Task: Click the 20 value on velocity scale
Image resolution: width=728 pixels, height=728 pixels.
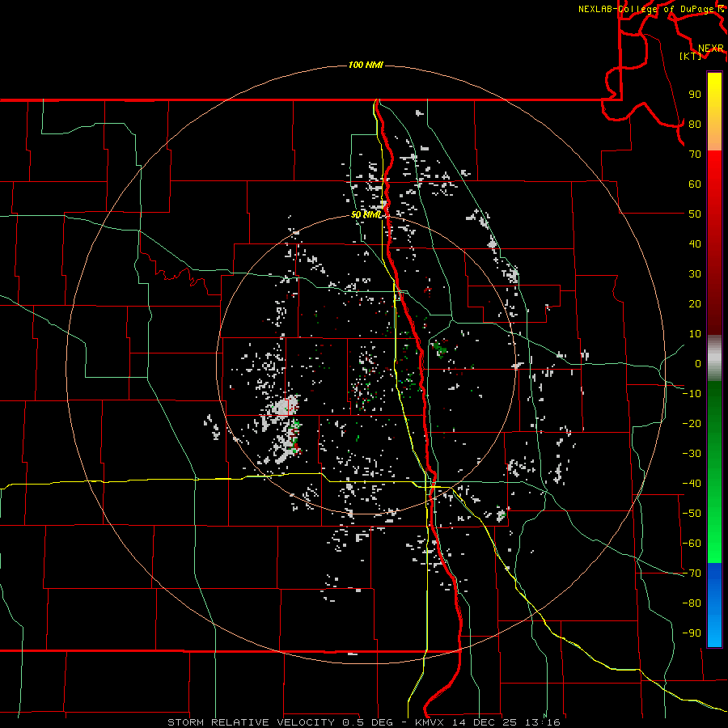Action: tap(695, 303)
